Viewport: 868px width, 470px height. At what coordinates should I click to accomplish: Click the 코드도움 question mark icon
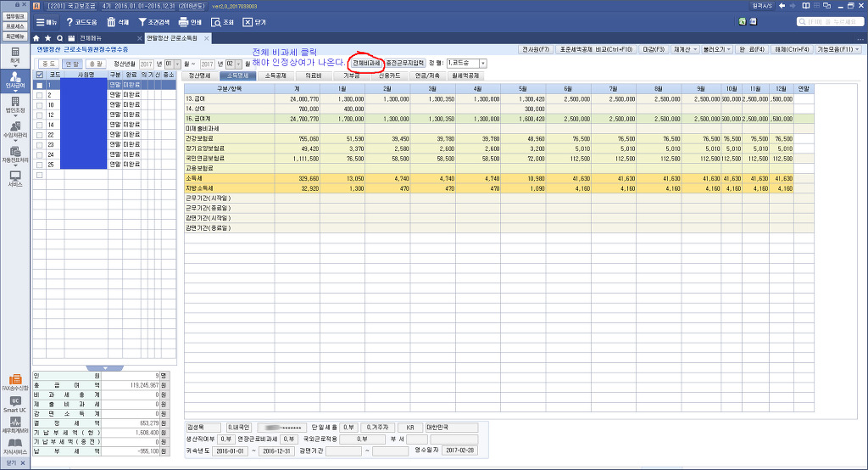click(70, 22)
